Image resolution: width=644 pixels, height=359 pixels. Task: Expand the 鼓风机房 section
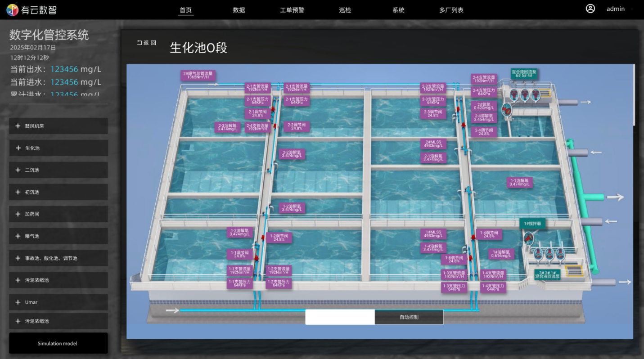point(59,126)
